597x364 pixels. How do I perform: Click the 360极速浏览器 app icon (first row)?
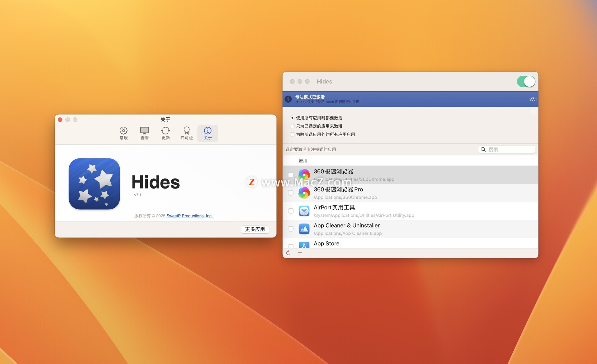pos(304,175)
